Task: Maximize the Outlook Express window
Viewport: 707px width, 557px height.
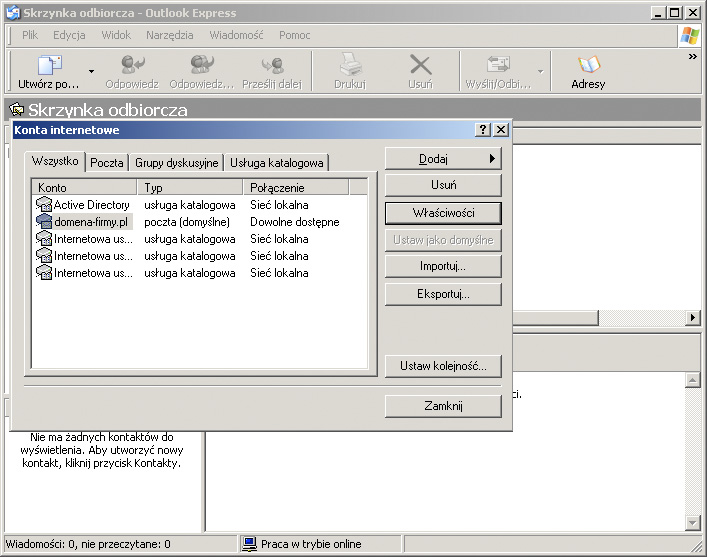Action: tap(675, 13)
